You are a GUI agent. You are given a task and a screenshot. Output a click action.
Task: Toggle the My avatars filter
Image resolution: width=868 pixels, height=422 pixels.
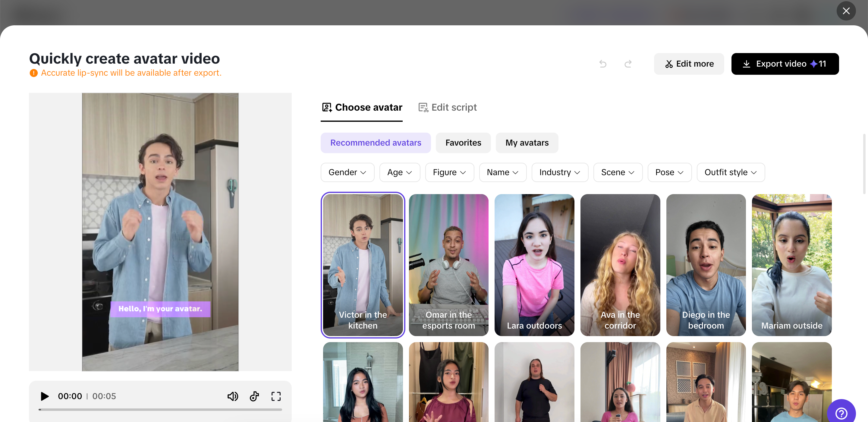click(527, 143)
